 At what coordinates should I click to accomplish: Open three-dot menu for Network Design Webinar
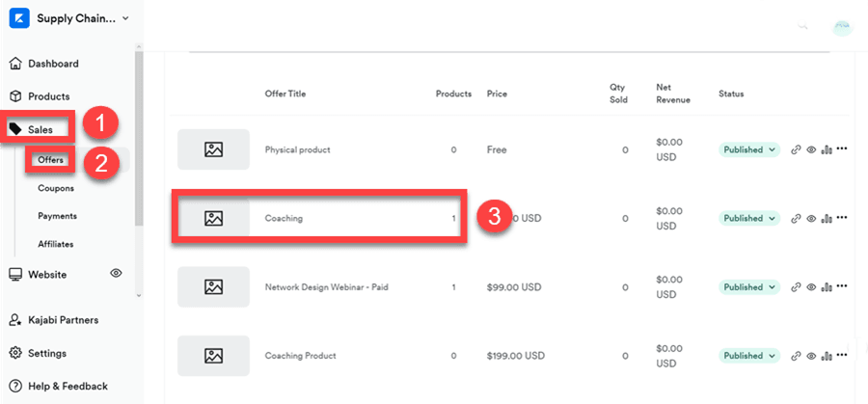(842, 287)
